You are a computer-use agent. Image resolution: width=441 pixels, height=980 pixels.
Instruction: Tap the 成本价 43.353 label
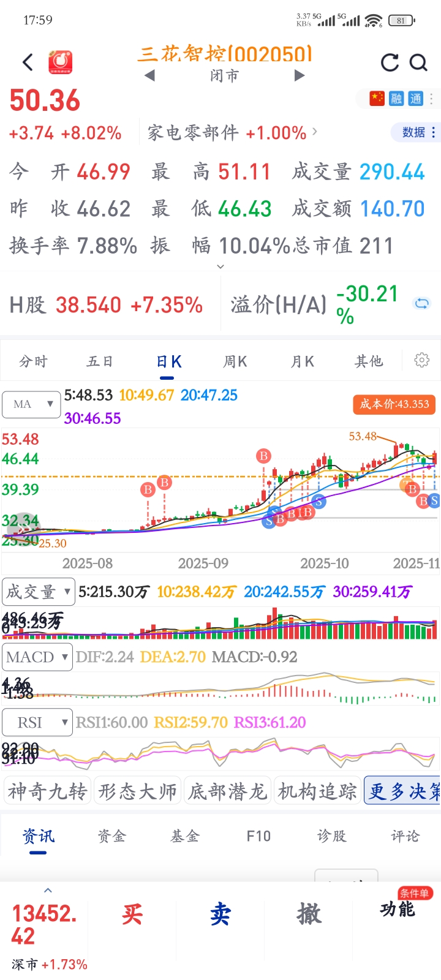(394, 404)
